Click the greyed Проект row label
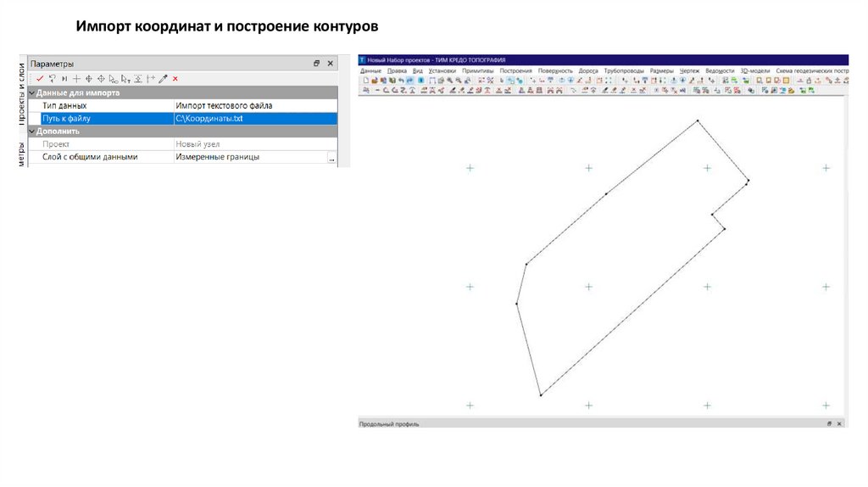The height and width of the screenshot is (487, 868). tap(55, 144)
